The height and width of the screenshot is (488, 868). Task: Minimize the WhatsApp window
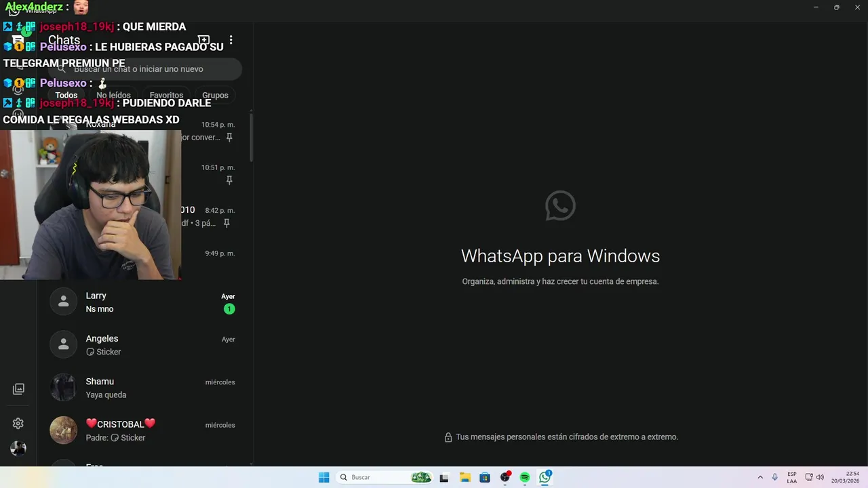pos(816,7)
